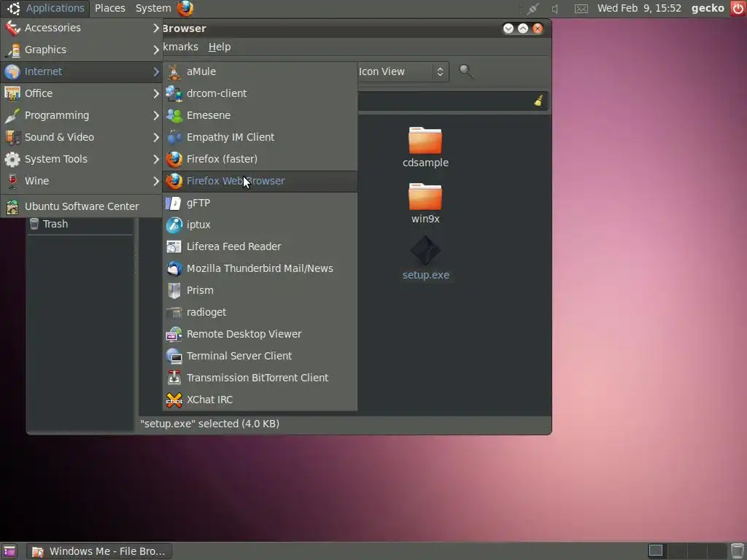Open Trash in the sidebar
747x560 pixels.
coord(80,224)
